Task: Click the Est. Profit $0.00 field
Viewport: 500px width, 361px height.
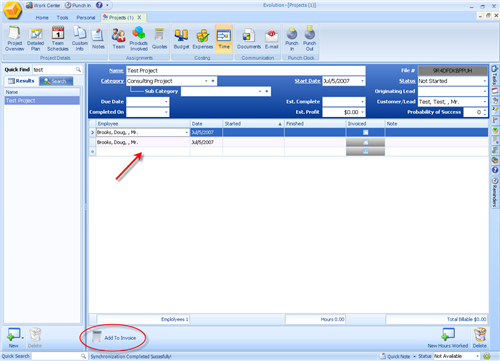Action: (344, 112)
